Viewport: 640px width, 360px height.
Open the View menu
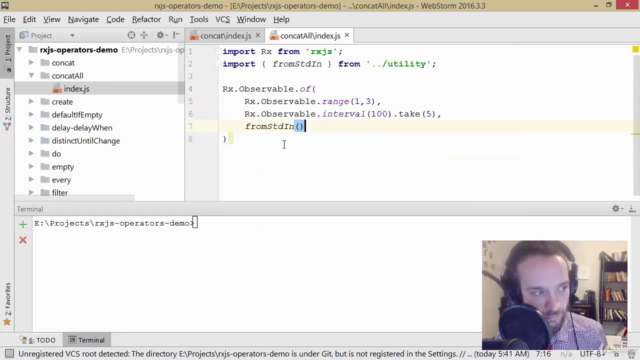pos(52,19)
